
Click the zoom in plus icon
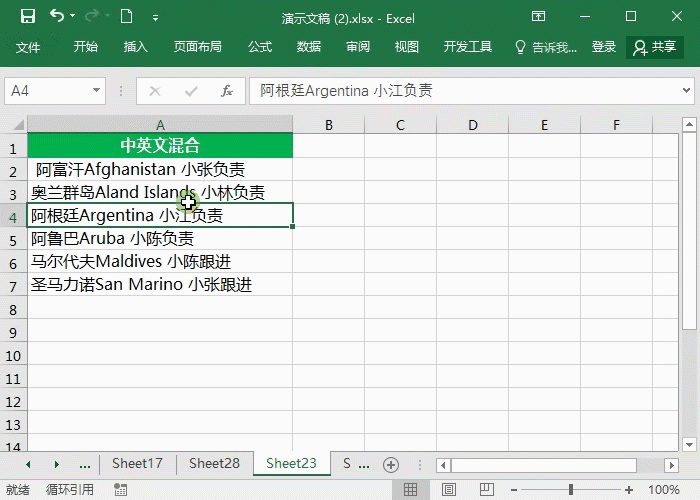[x=631, y=490]
